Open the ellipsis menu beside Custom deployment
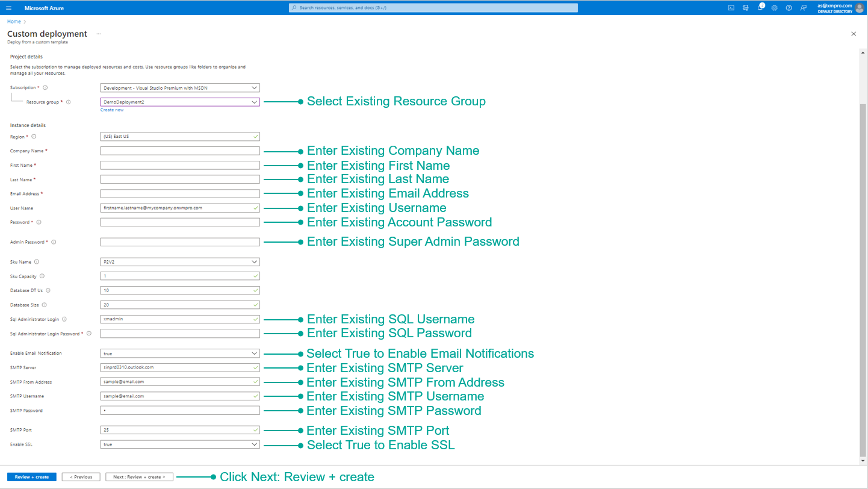This screenshot has height=489, width=868. coord(99,34)
